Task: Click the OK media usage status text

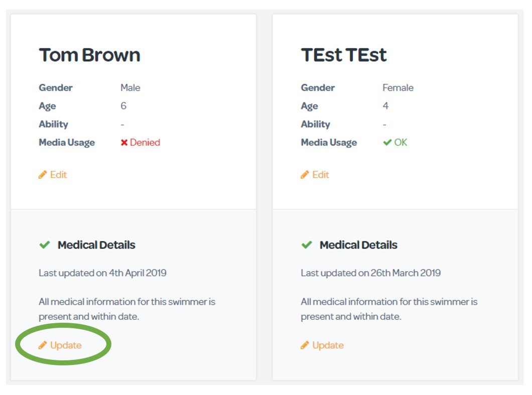Action: (x=401, y=143)
